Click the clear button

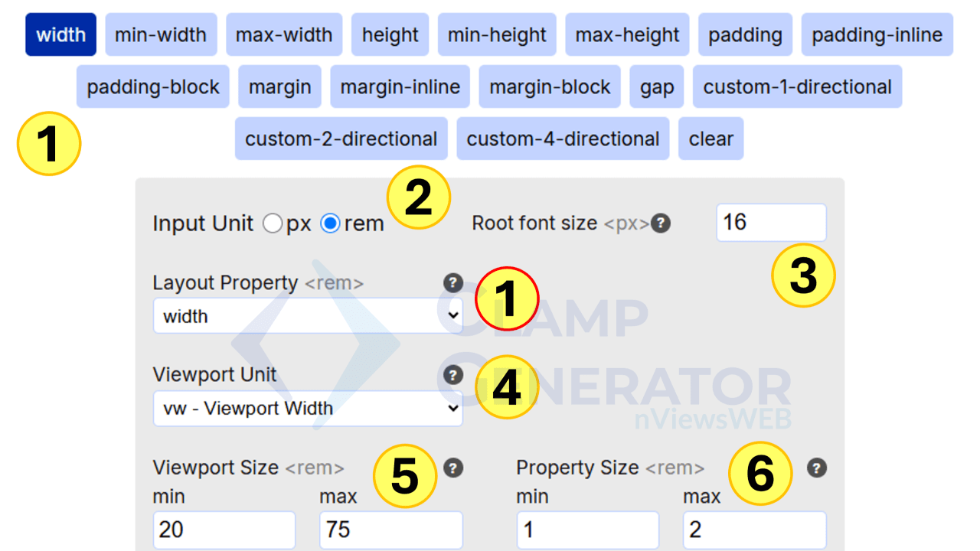(710, 139)
